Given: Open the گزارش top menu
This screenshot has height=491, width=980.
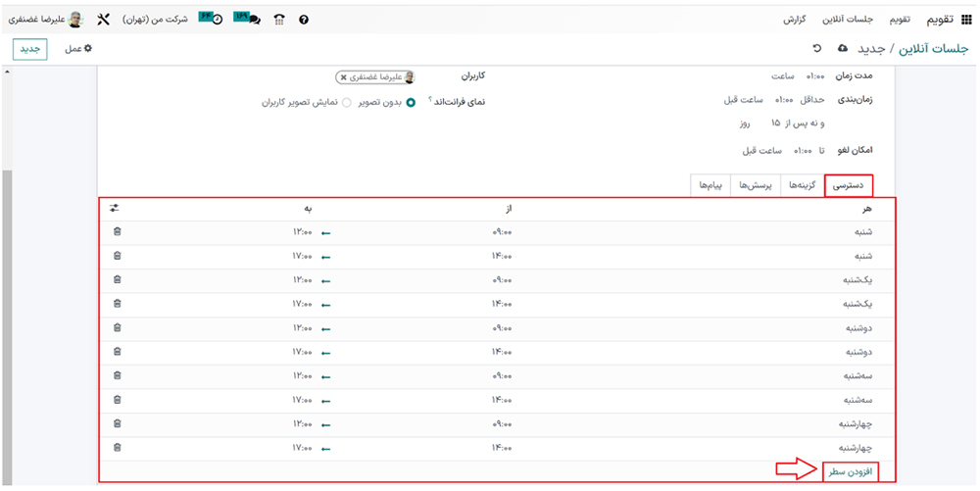Looking at the screenshot, I should (x=795, y=20).
